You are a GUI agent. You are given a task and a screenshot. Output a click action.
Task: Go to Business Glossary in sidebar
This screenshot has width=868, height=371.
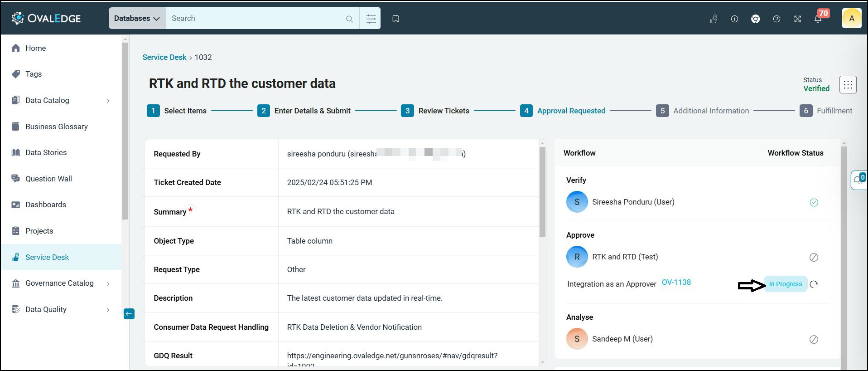(56, 127)
